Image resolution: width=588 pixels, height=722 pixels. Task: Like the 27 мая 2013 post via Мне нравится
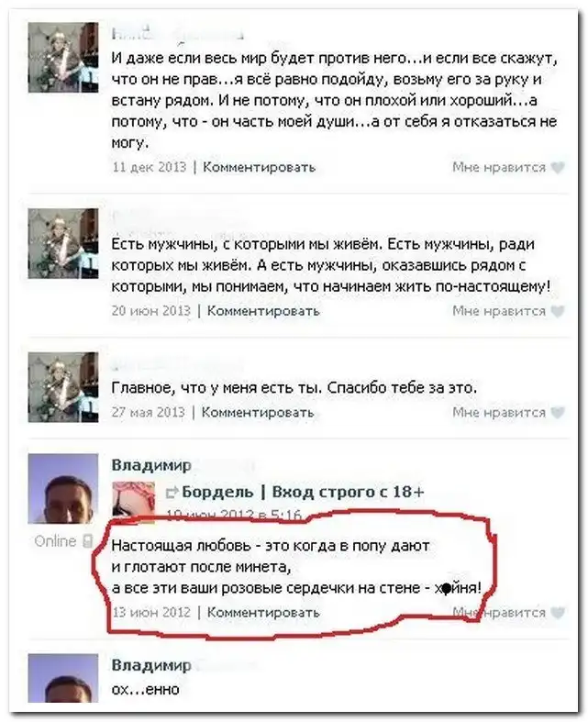point(499,412)
